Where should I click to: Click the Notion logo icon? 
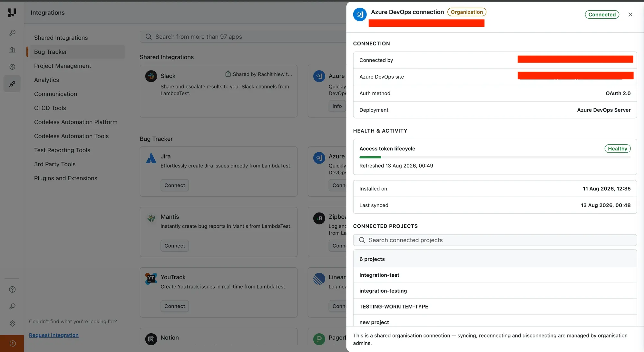[x=151, y=339]
